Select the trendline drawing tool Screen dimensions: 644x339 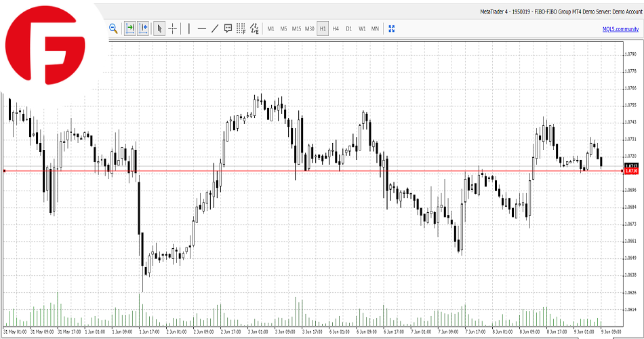pos(215,28)
